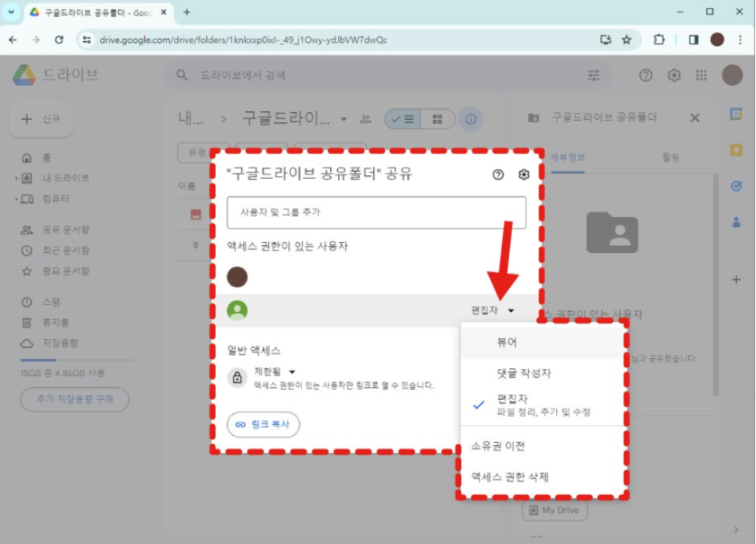This screenshot has width=756, height=544.
Task: Open help in the share dialog
Action: pyautogui.click(x=498, y=174)
